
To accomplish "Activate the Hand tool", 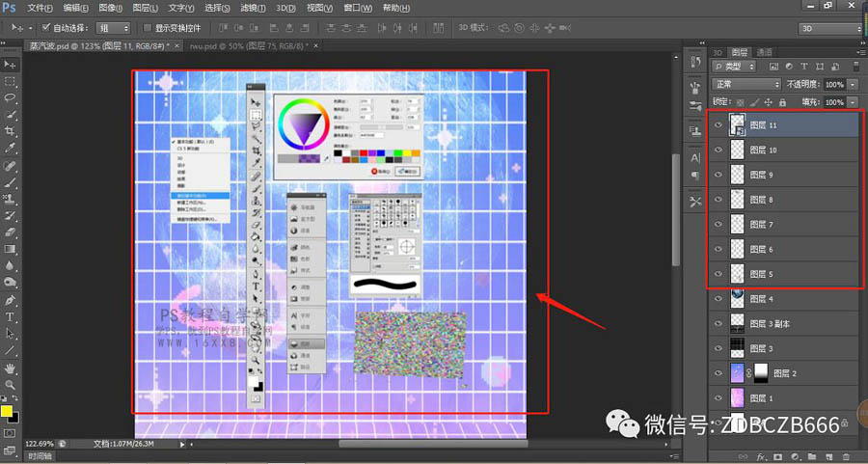I will [x=10, y=368].
